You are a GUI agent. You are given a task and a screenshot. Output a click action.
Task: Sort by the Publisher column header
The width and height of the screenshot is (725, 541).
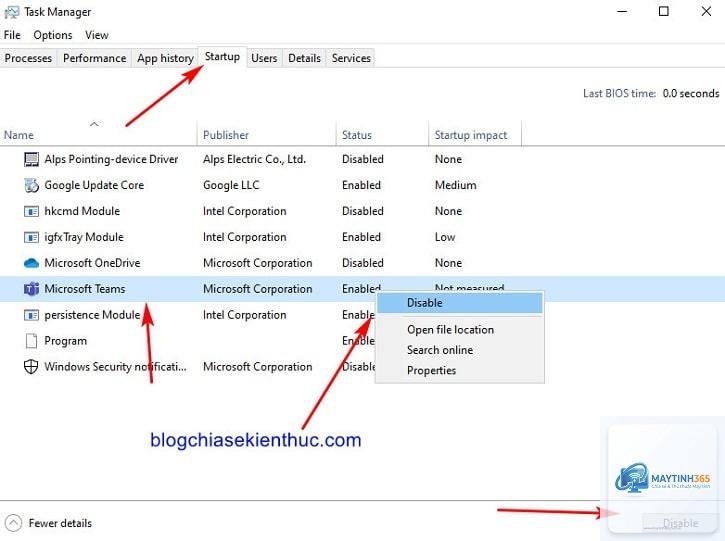266,133
